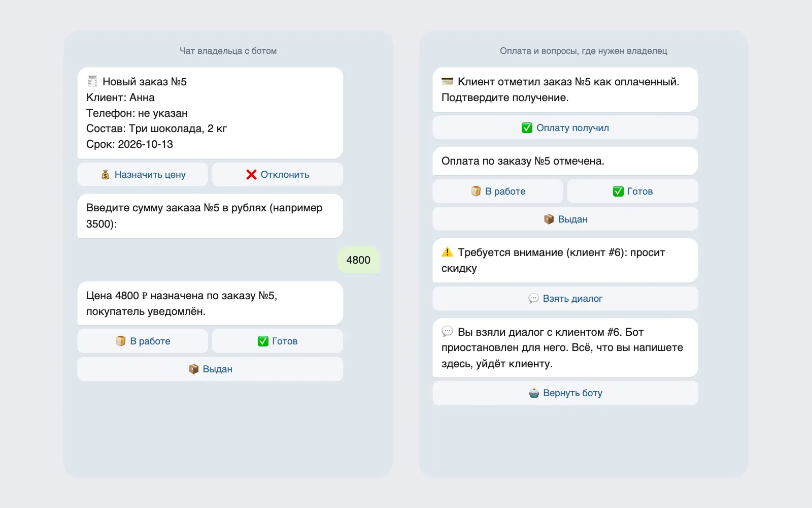The width and height of the screenshot is (812, 508).
Task: Click «Готов» in the owner's chat panel
Action: tap(277, 341)
